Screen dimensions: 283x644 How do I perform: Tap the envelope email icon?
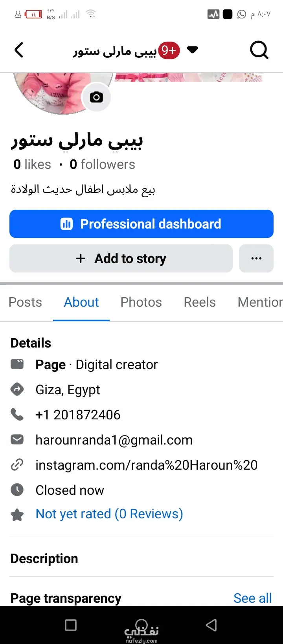point(17,439)
